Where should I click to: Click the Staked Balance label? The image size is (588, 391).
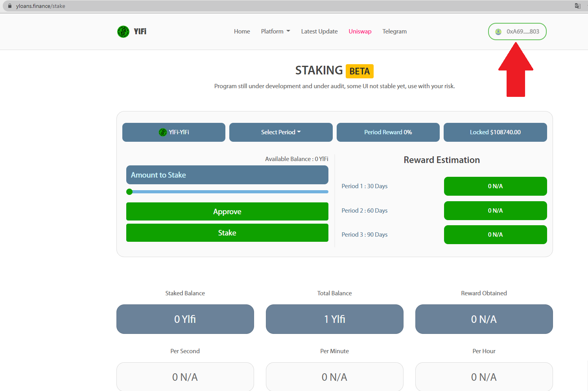pyautogui.click(x=185, y=293)
